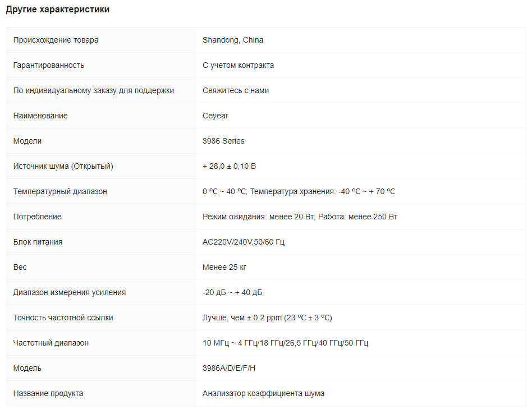This screenshot has height=414, width=532.
Task: Select the "AC220V/240V,50/60 Гц" power supply value
Action: pyautogui.click(x=244, y=242)
